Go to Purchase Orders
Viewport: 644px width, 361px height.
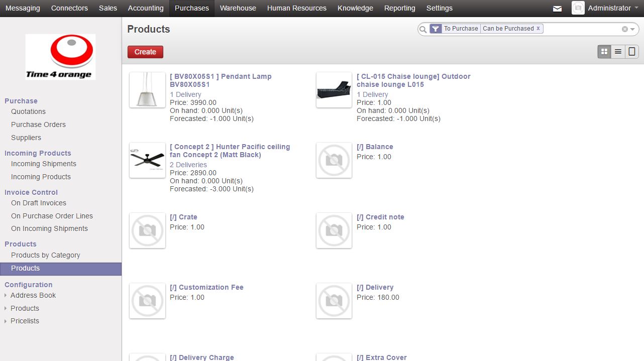[38, 125]
